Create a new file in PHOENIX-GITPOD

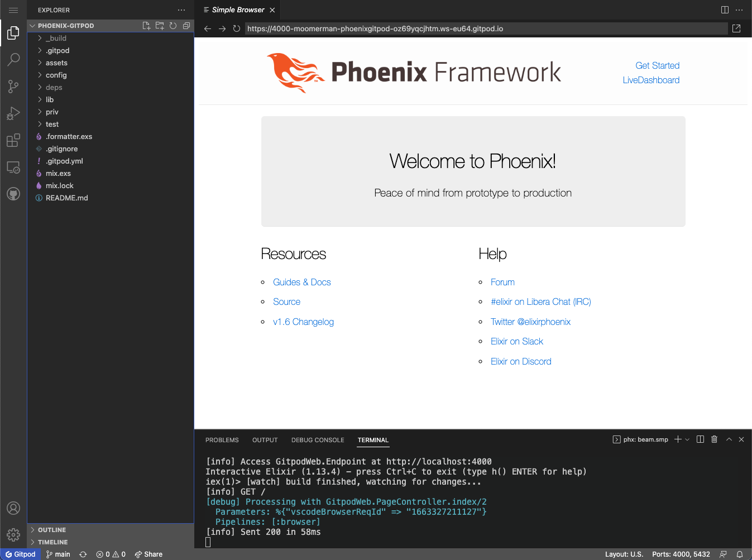[146, 26]
